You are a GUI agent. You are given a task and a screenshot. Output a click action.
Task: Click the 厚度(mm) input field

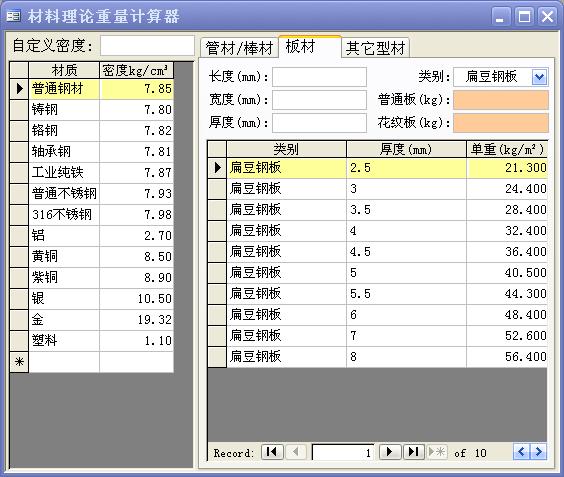(319, 123)
